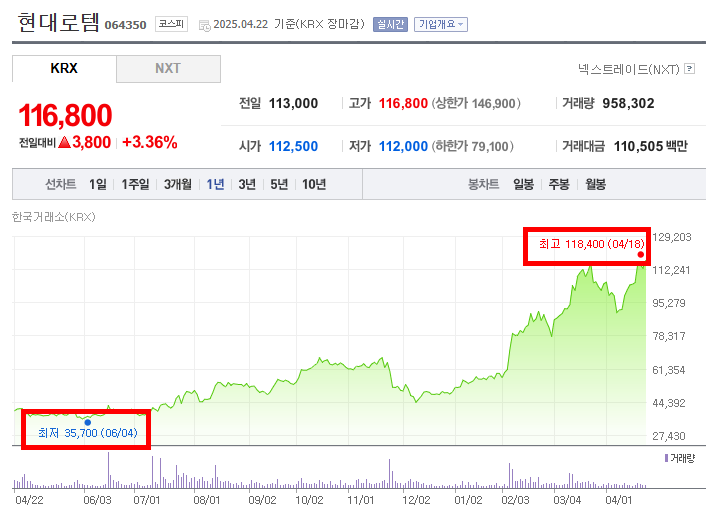
Task: Click the 129,203 y-axis label
Action: 671,237
